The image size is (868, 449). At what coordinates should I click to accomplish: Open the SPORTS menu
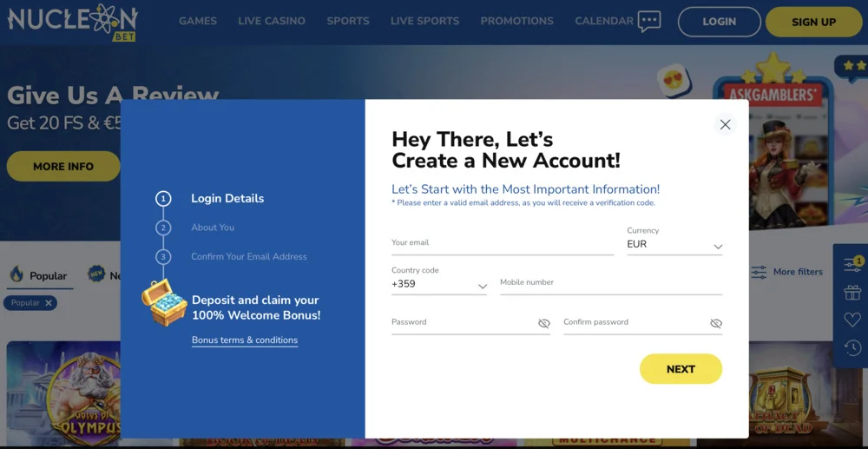pyautogui.click(x=348, y=21)
